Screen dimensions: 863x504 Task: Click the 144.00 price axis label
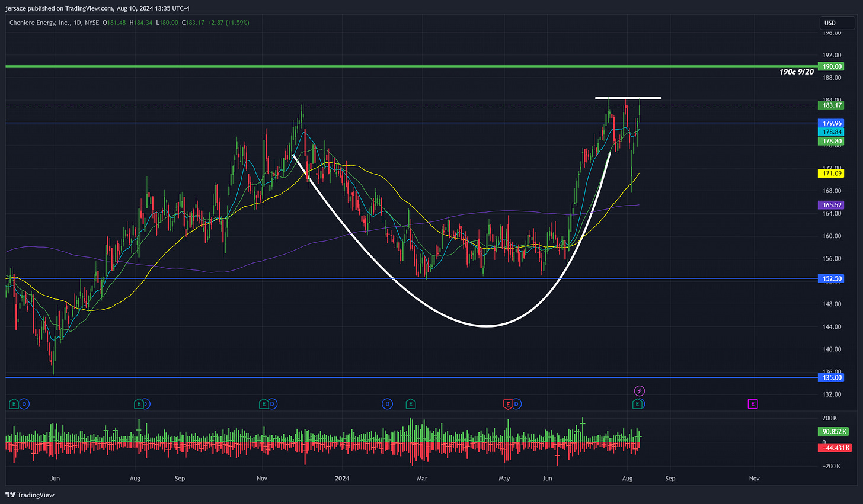(832, 326)
